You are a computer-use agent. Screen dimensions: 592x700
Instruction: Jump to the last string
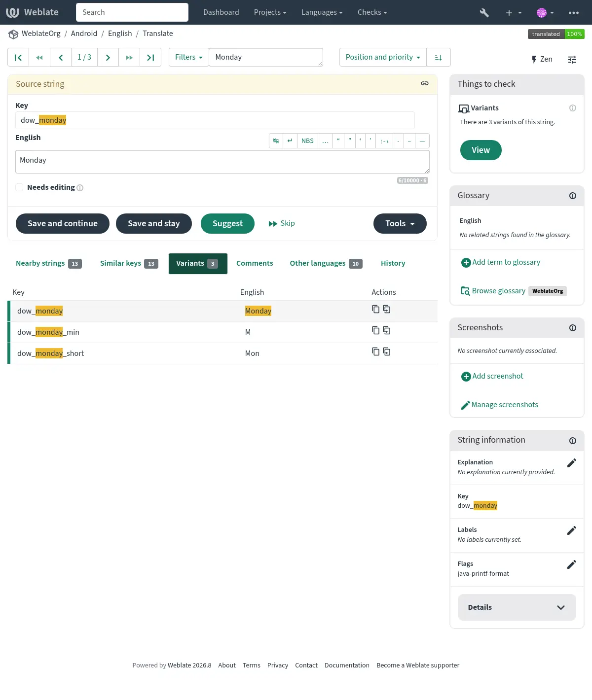[150, 57]
